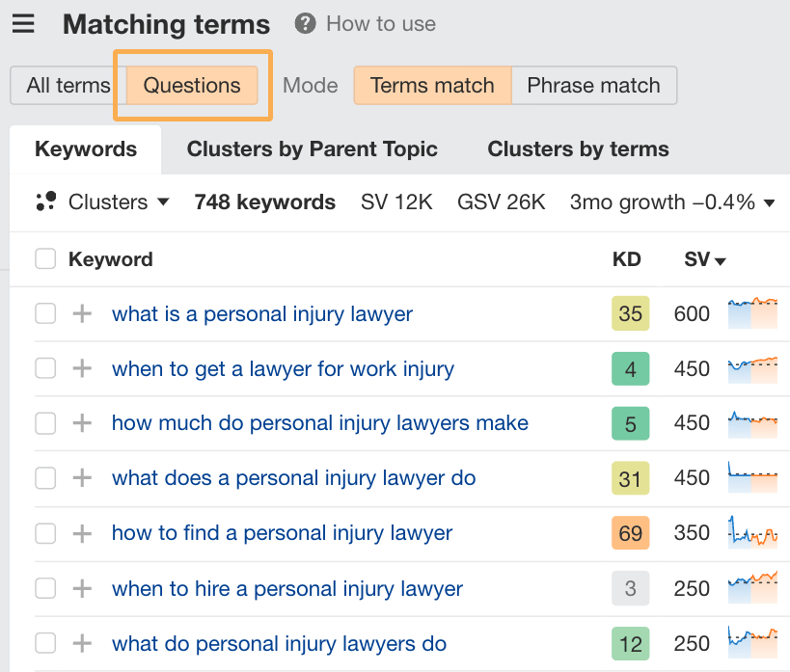Screen dimensions: 790x672
Task: Click the green KD badge showing 4
Action: point(630,368)
